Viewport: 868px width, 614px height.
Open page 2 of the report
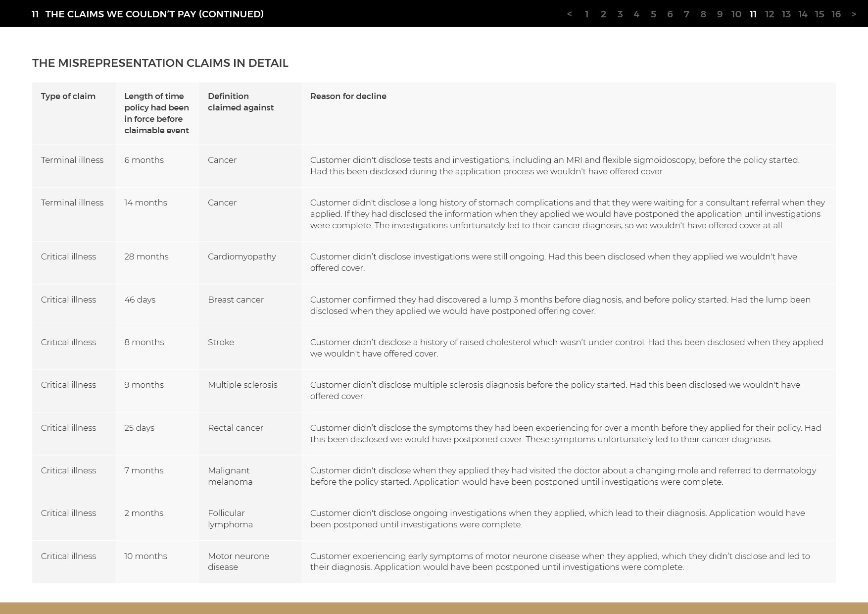pos(604,14)
